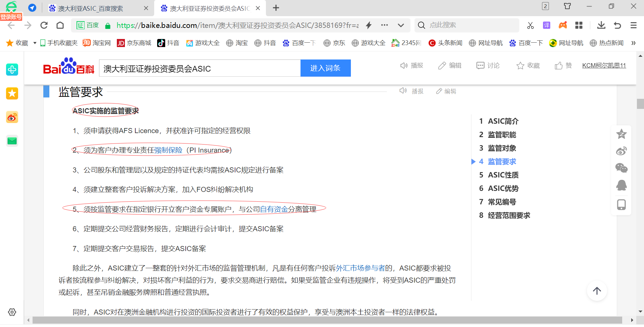Image resolution: width=644 pixels, height=327 pixels.
Task: Click the 进入词条 button
Action: point(325,68)
